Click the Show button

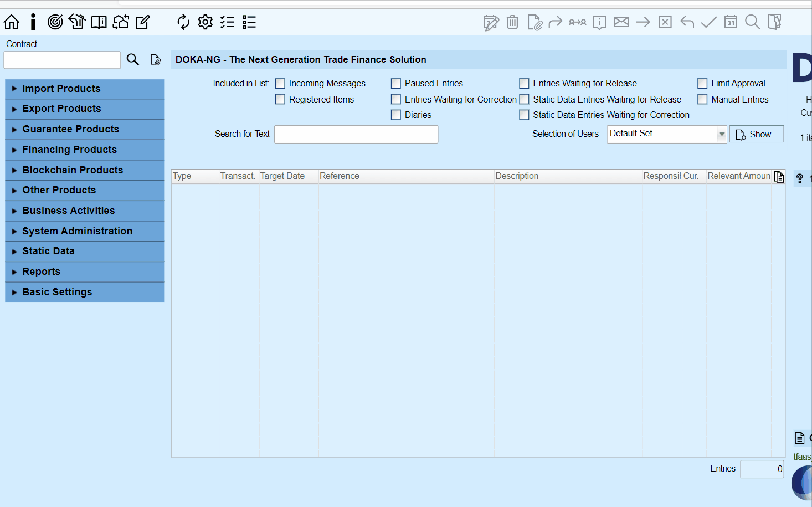click(757, 134)
